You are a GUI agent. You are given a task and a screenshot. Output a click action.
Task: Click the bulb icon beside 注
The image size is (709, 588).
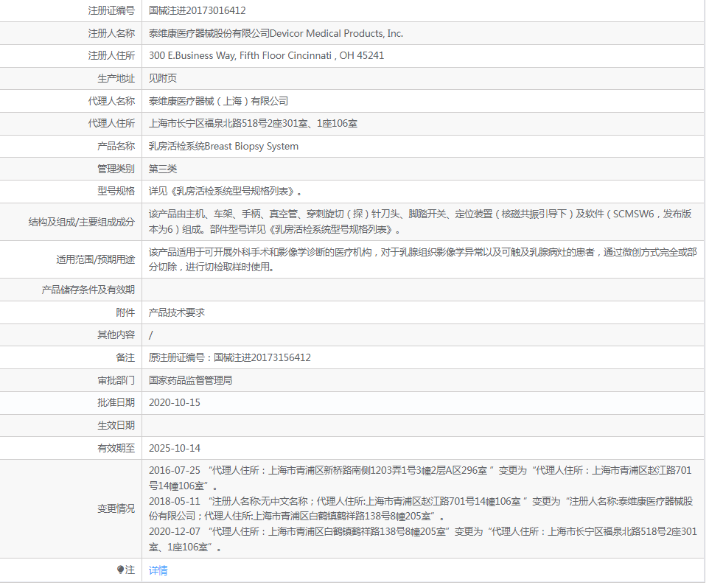(120, 570)
